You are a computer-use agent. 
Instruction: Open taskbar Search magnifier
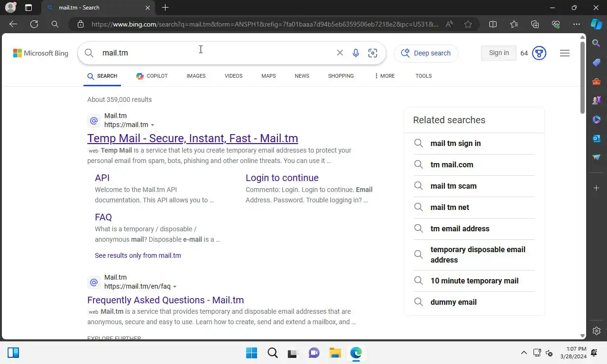click(x=273, y=353)
